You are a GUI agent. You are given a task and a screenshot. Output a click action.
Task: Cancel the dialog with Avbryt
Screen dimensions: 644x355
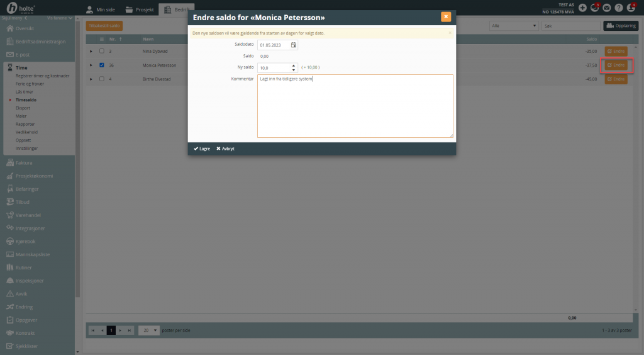[225, 149]
